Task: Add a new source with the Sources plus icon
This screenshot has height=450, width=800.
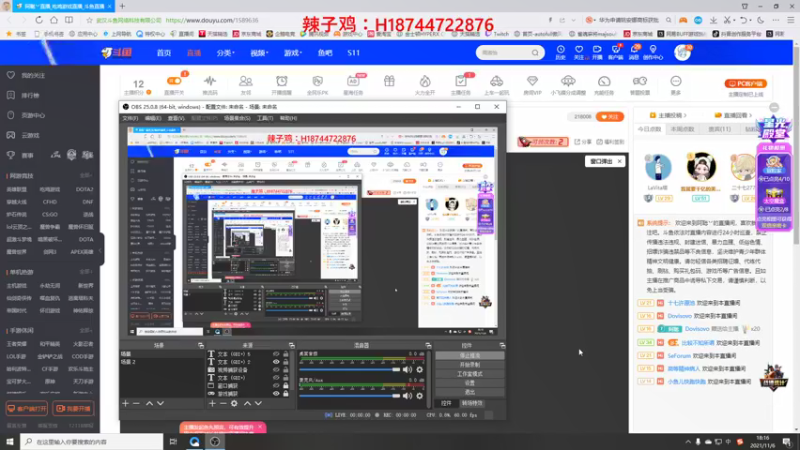Action: click(212, 404)
